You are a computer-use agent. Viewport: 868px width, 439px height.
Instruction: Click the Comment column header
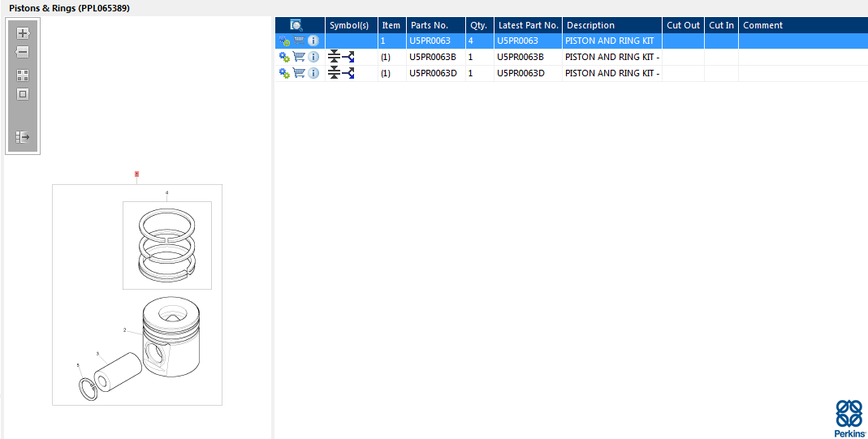click(803, 25)
